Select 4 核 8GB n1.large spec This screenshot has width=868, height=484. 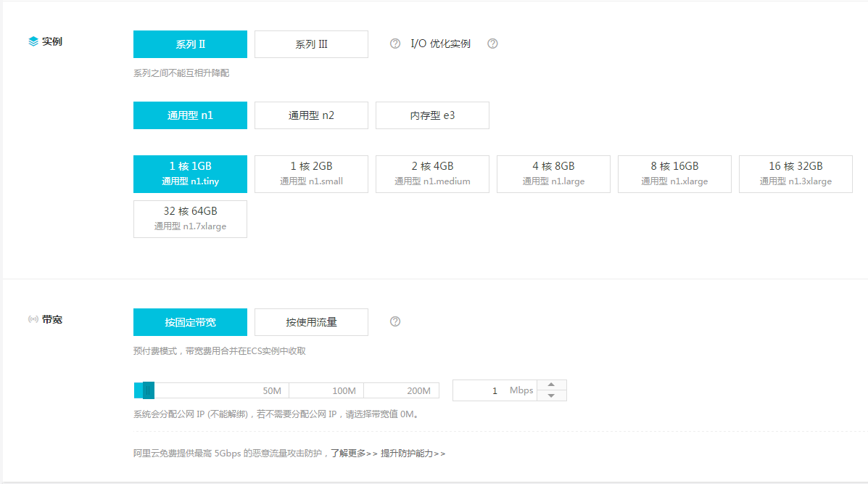click(x=553, y=174)
